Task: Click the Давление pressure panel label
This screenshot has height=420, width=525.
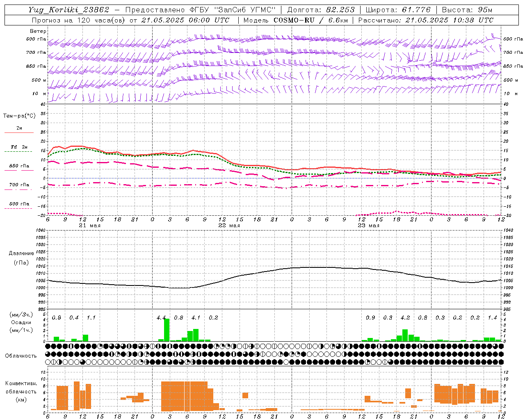Action: [x=21, y=253]
